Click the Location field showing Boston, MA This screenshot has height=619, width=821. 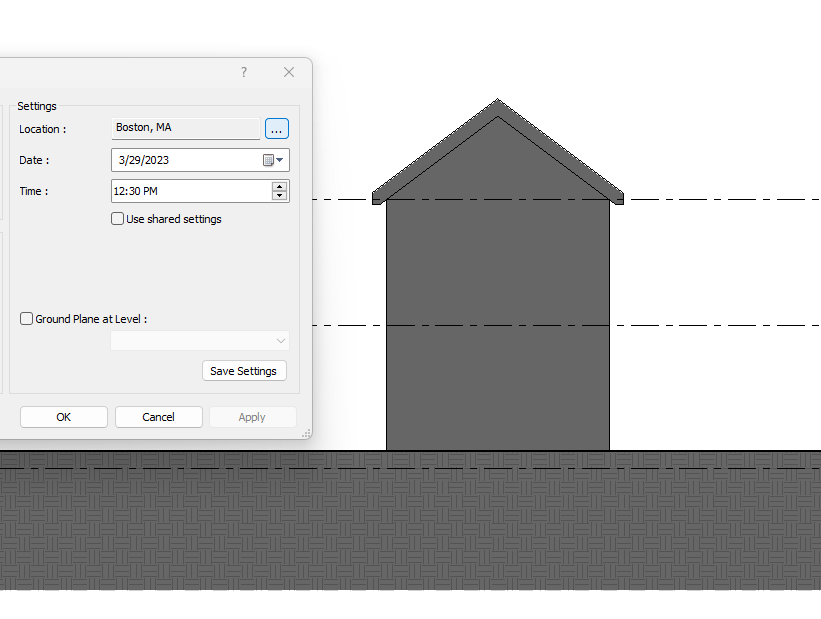(185, 128)
